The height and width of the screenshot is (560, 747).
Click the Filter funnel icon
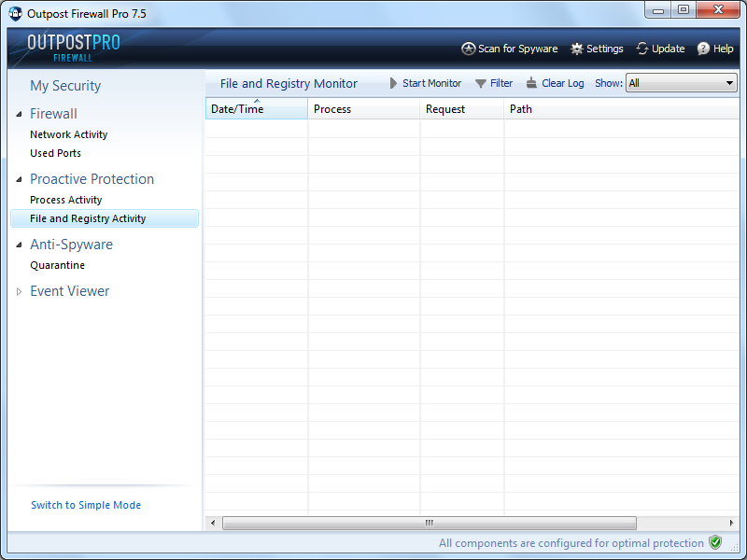click(481, 83)
